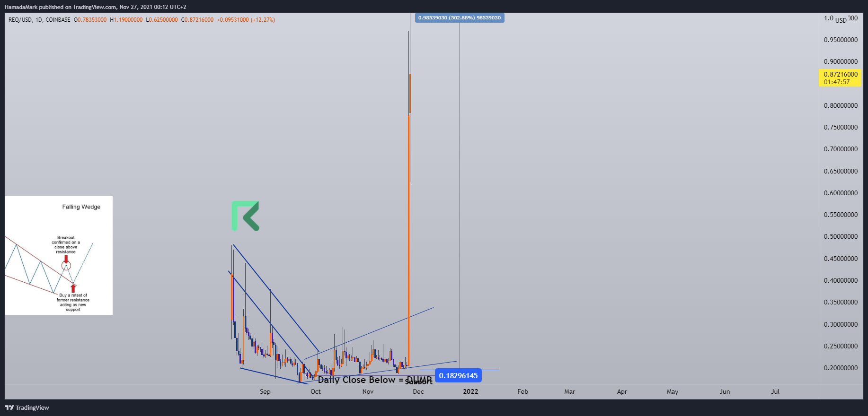
Task: Click the yellow current price label 0.87216000
Action: (841, 74)
